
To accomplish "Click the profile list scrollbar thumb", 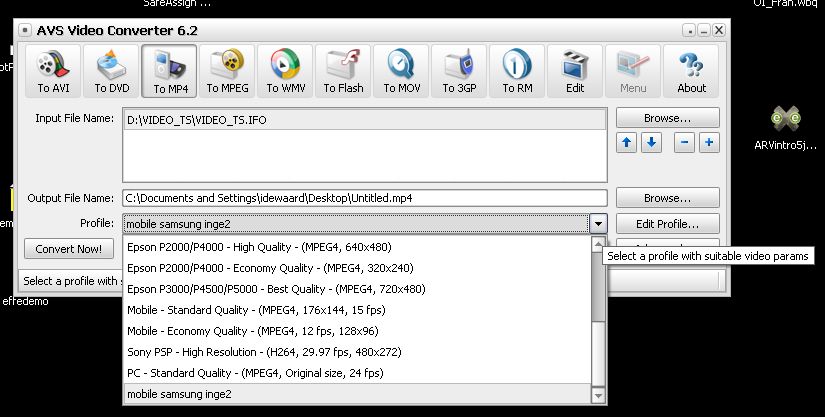I will tap(598, 287).
